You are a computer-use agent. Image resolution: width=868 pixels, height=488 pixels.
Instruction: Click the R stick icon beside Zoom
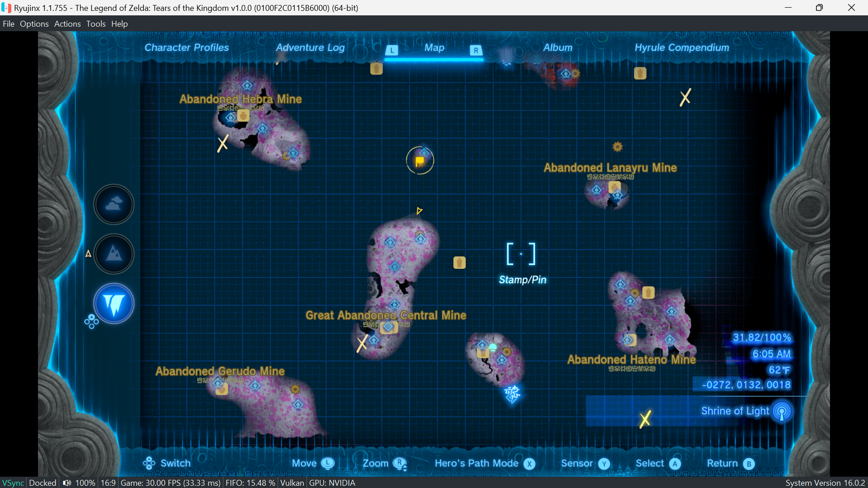point(400,464)
